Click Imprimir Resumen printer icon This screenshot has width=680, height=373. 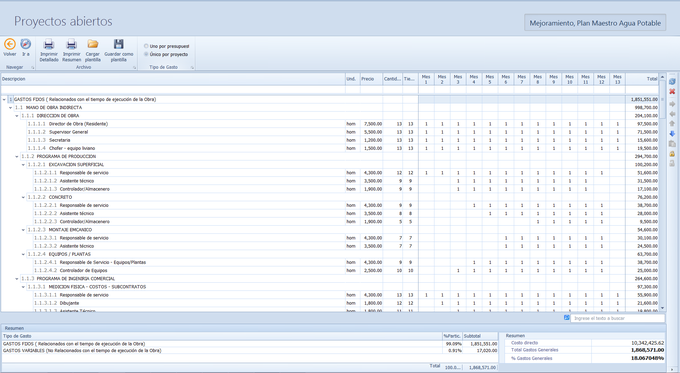71,44
